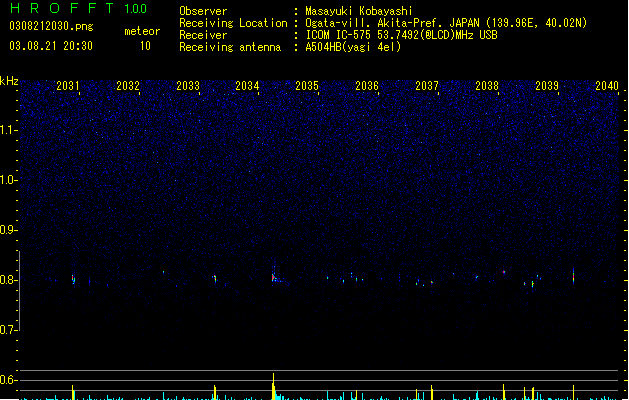Select the 0.8 kHz frequency axis label
This screenshot has height=400, width=629.
pos(8,280)
